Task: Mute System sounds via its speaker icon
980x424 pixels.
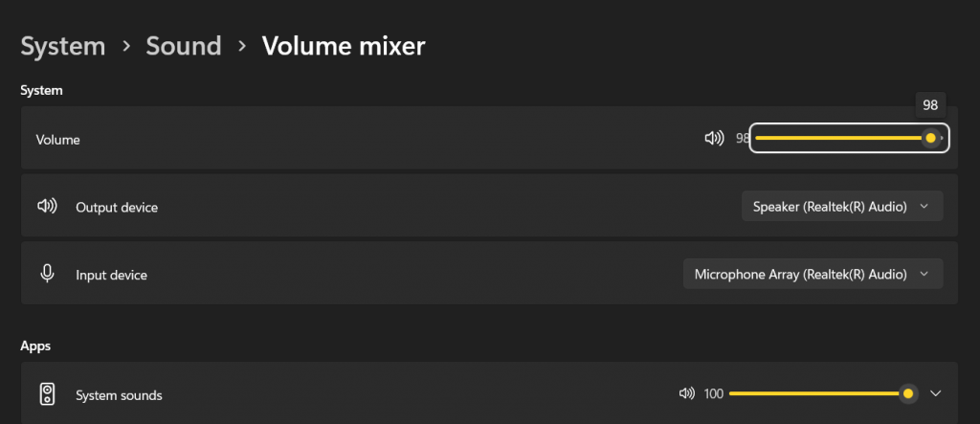Action: click(686, 393)
